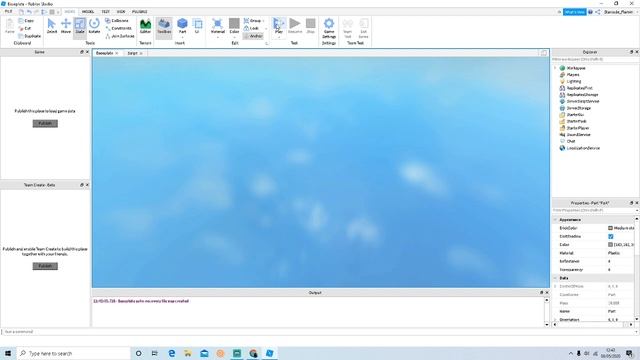
Task: Click the Group button
Action: point(252,20)
